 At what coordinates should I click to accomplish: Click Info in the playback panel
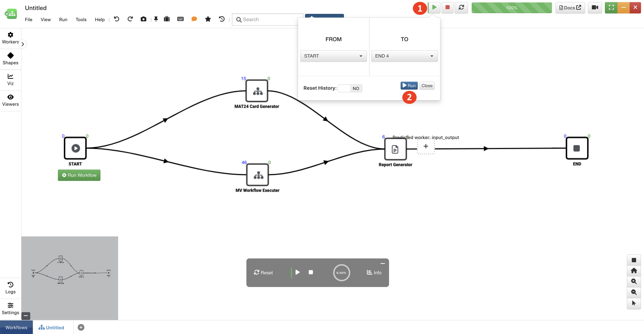[374, 272]
